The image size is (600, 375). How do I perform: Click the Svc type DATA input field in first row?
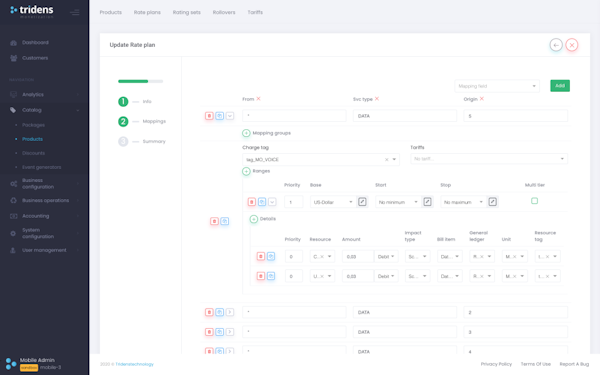(x=404, y=116)
